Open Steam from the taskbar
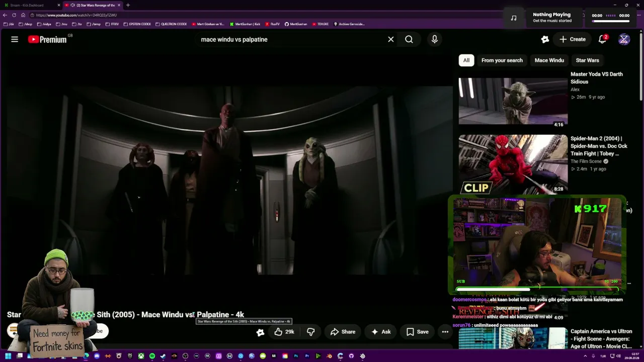The height and width of the screenshot is (362, 644). tap(163, 356)
